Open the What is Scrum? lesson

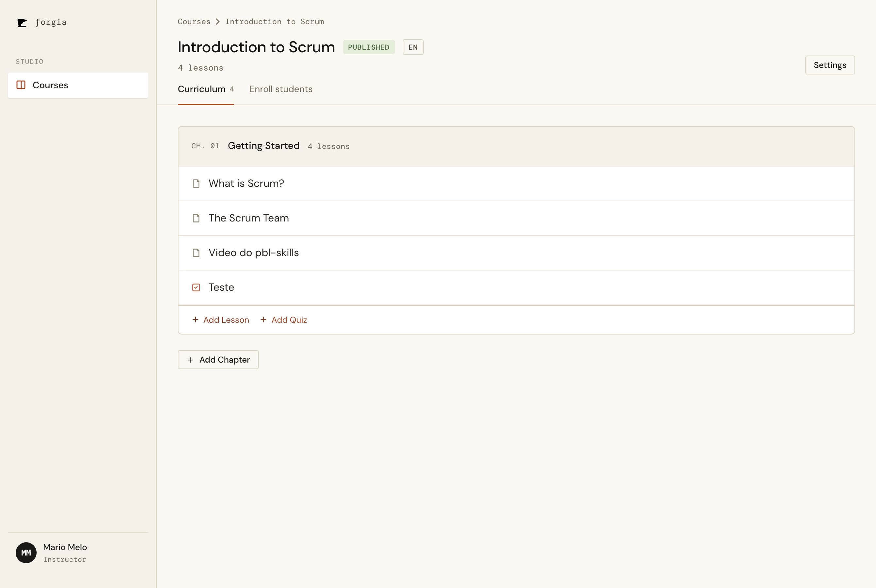click(516, 184)
